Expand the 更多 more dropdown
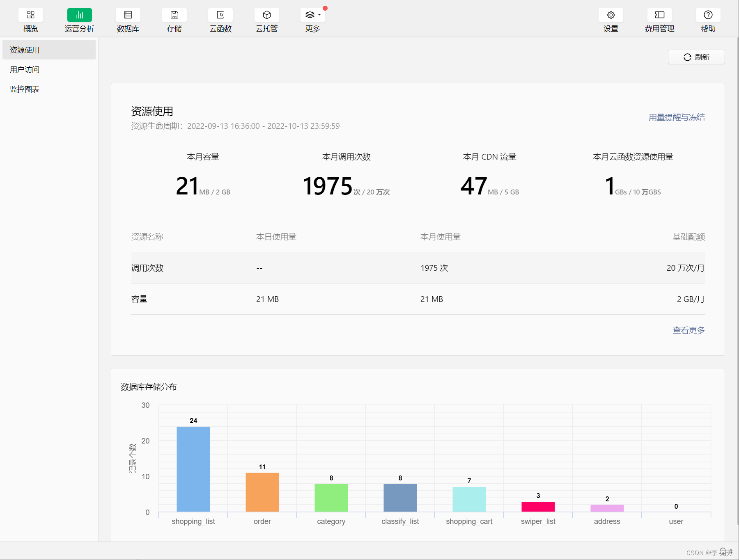739x560 pixels. click(313, 15)
